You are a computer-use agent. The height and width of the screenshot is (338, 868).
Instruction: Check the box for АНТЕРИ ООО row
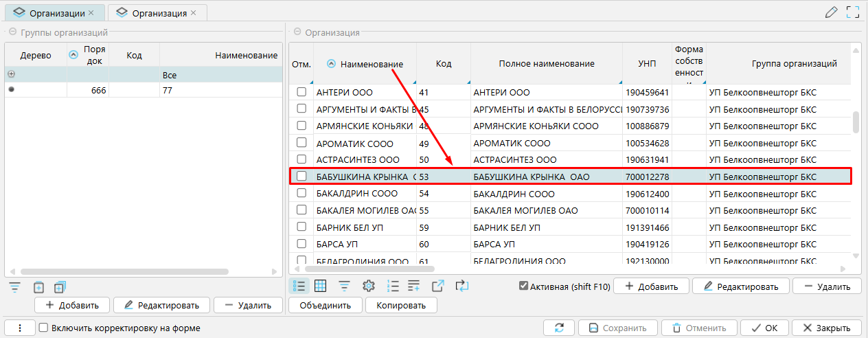click(301, 92)
